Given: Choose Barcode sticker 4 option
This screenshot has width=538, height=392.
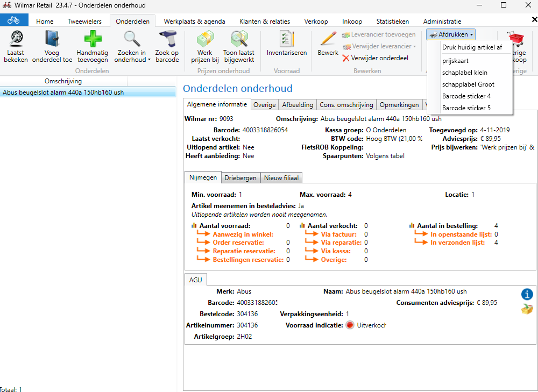Looking at the screenshot, I should pos(466,96).
